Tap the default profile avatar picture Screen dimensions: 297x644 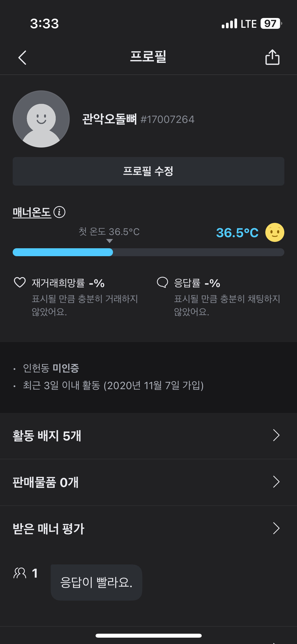coord(41,119)
